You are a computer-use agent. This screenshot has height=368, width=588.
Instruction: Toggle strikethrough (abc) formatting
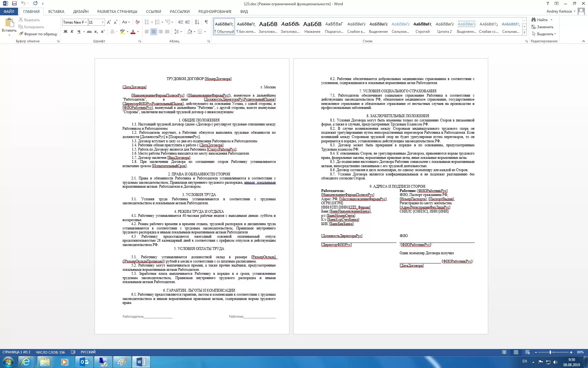pyautogui.click(x=89, y=32)
